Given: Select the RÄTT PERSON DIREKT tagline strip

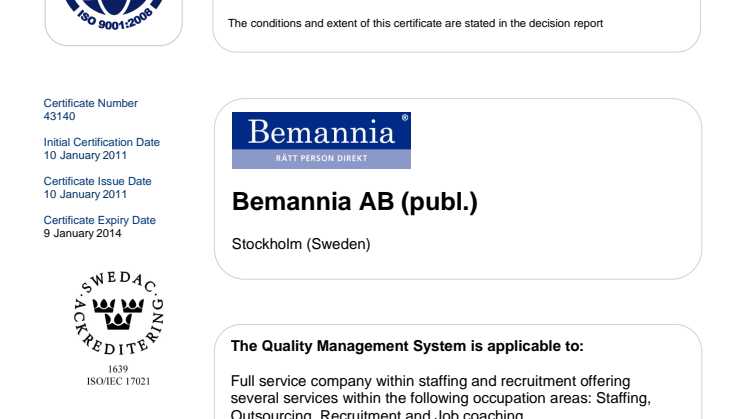Looking at the screenshot, I should (321, 158).
